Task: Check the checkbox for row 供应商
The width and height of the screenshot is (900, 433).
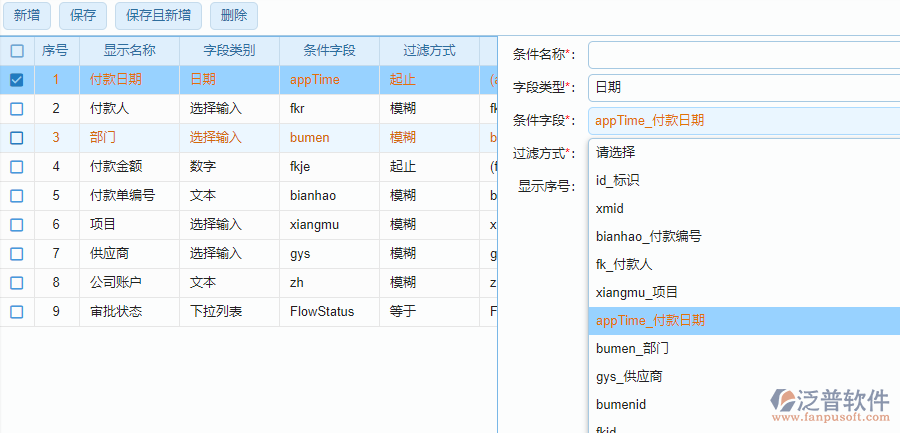Action: coord(17,254)
